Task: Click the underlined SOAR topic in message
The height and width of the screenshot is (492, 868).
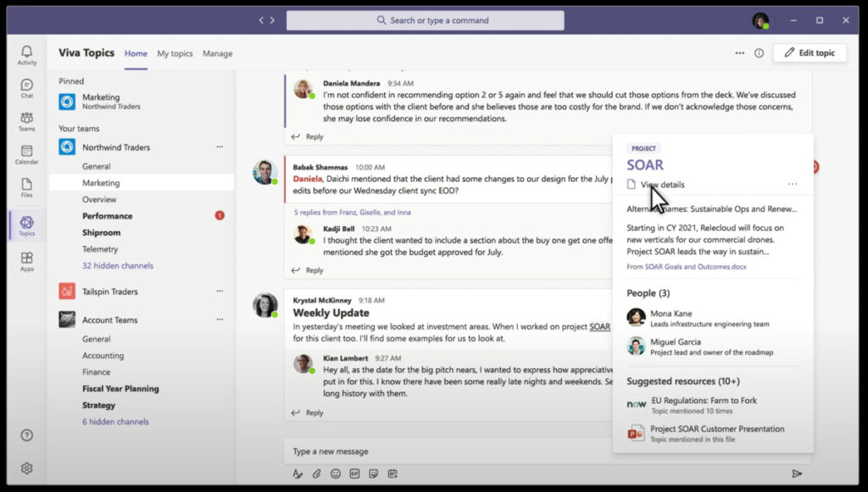Action: point(599,327)
